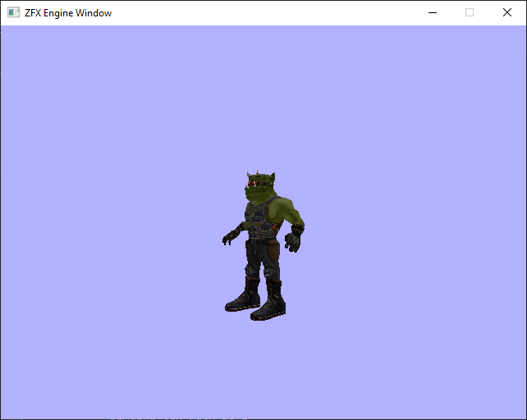Click the ZFX Engine window icon

pyautogui.click(x=13, y=13)
